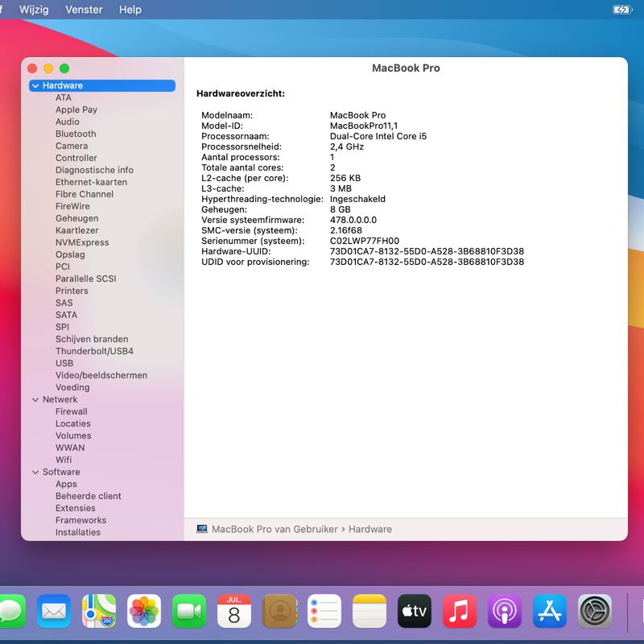Open Photos app in the Dock
The height and width of the screenshot is (644, 644).
[x=144, y=611]
